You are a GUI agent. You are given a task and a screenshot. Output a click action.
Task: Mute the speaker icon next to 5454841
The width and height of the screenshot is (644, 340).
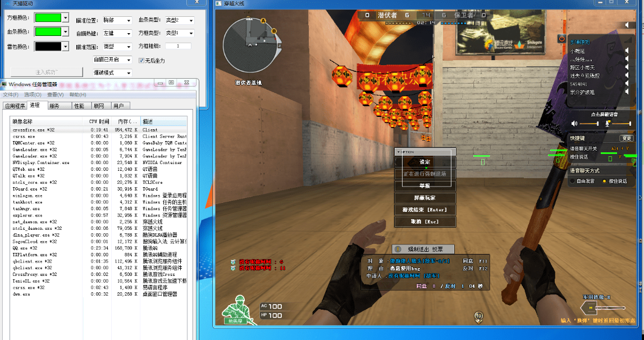click(x=627, y=84)
